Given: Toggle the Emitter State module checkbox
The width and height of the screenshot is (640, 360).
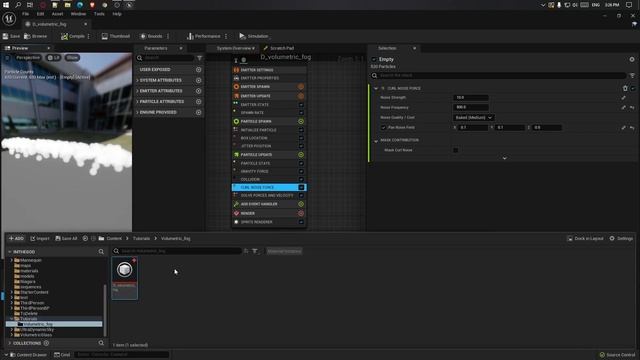Looking at the screenshot, I should [x=301, y=105].
